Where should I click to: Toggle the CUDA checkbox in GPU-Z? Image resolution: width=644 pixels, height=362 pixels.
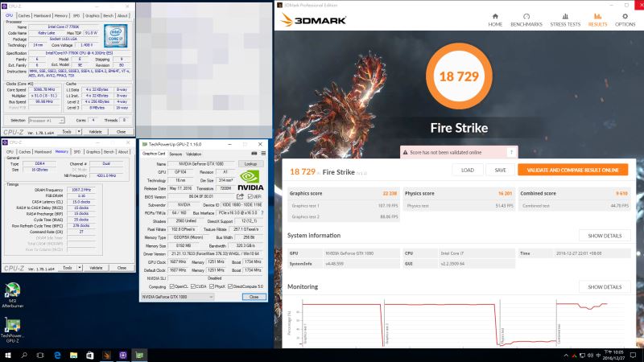tap(193, 286)
